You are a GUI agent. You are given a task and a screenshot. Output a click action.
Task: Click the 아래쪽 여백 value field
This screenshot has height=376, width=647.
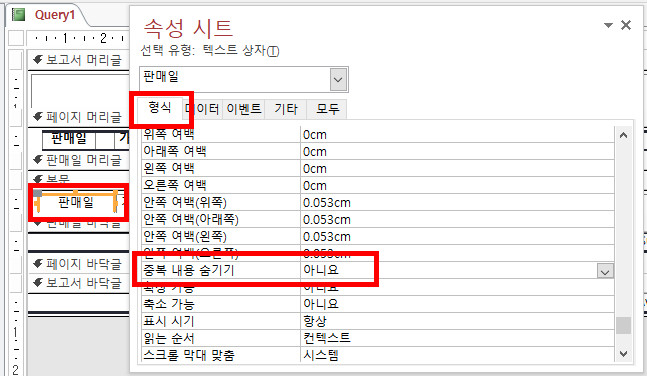click(x=457, y=151)
